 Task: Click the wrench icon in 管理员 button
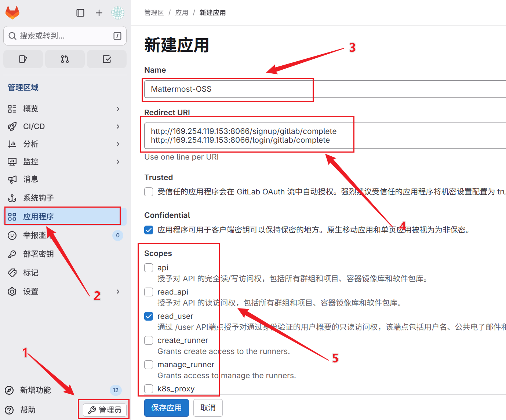92,410
